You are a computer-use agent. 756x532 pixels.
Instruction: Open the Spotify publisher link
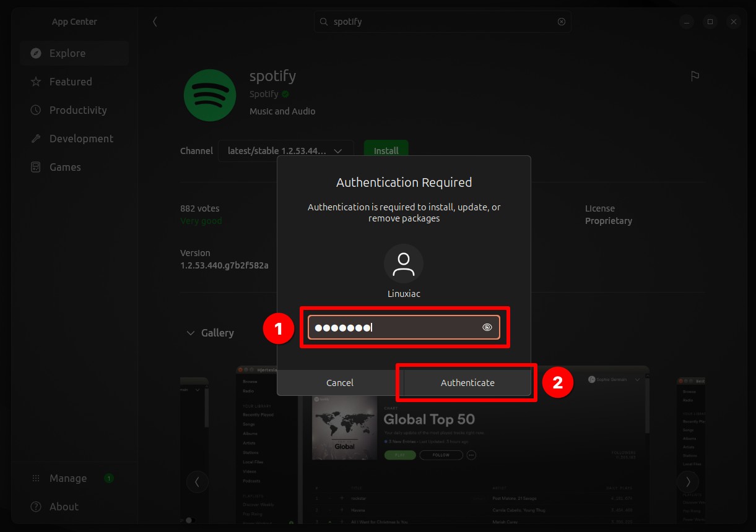[264, 94]
